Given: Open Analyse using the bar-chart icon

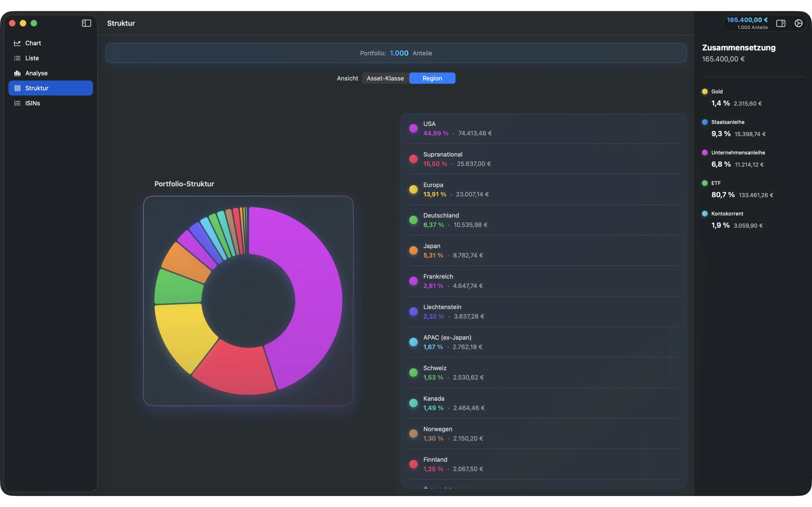Looking at the screenshot, I should (x=17, y=73).
